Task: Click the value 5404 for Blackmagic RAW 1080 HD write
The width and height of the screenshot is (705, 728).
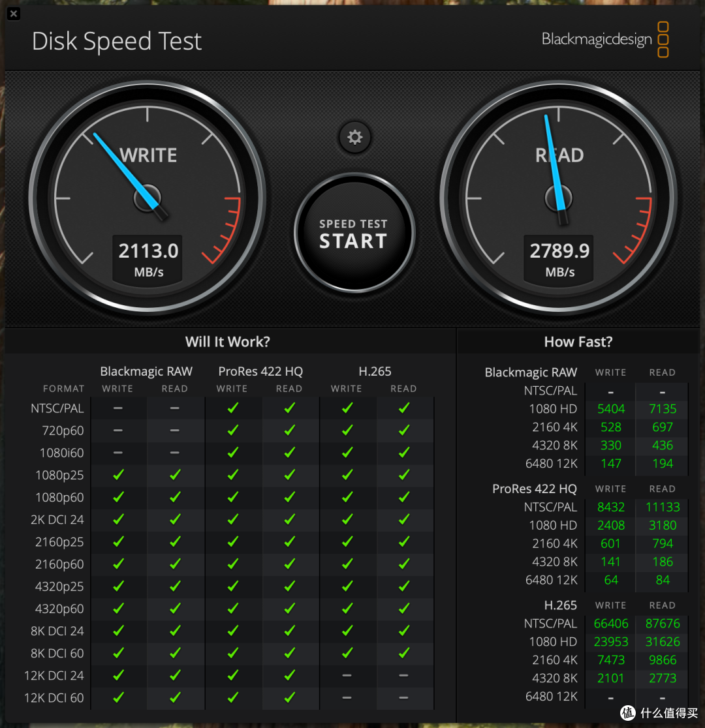Action: [x=610, y=409]
